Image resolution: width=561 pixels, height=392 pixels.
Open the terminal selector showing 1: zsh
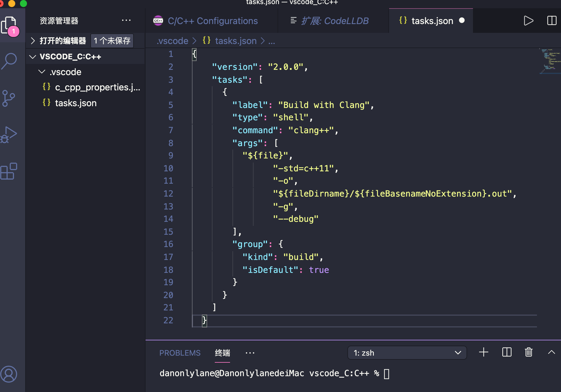(x=407, y=353)
